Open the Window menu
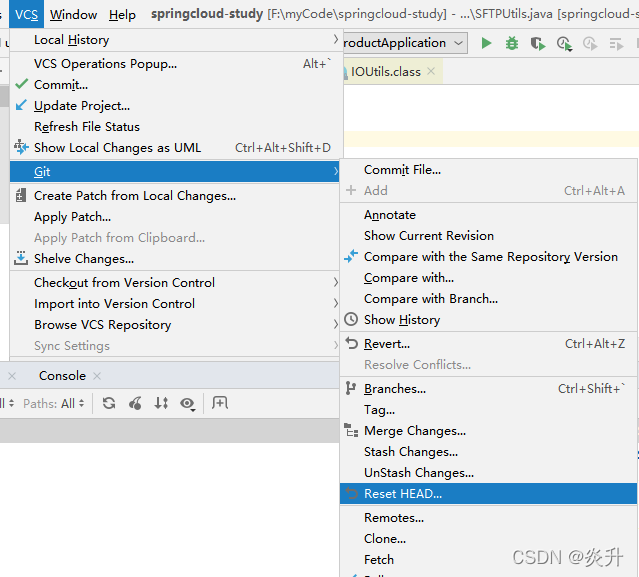 (x=73, y=15)
